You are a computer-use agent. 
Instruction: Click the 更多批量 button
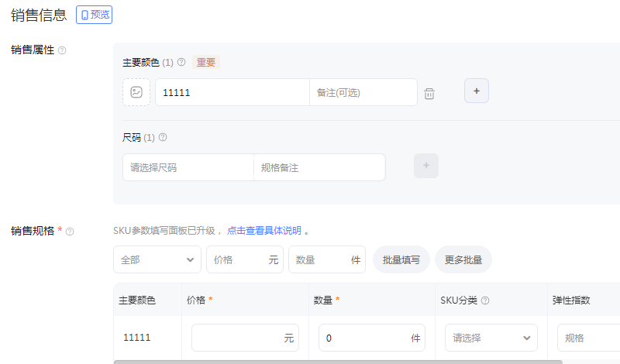[x=463, y=260]
